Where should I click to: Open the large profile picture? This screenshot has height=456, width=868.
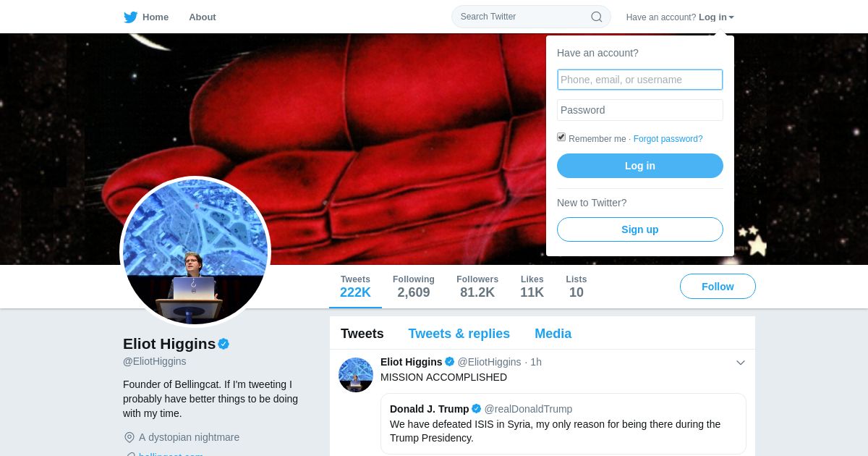tap(195, 252)
